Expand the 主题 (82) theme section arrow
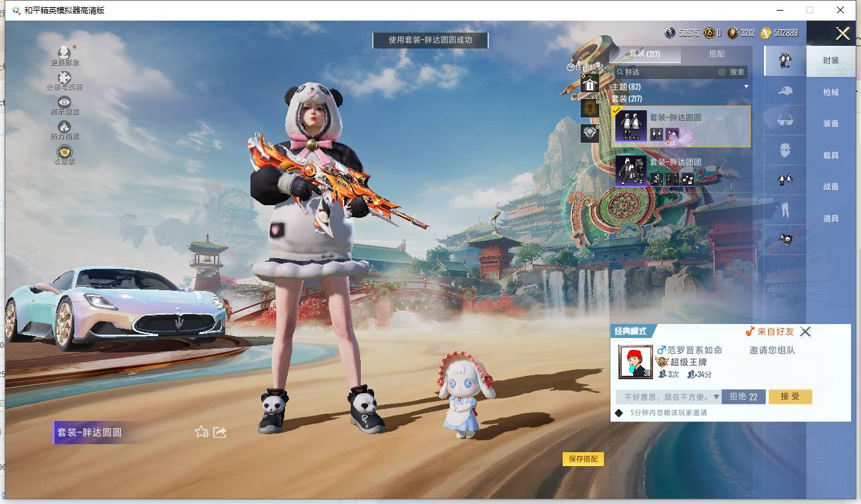Viewport: 861px width, 504px height. pyautogui.click(x=746, y=87)
